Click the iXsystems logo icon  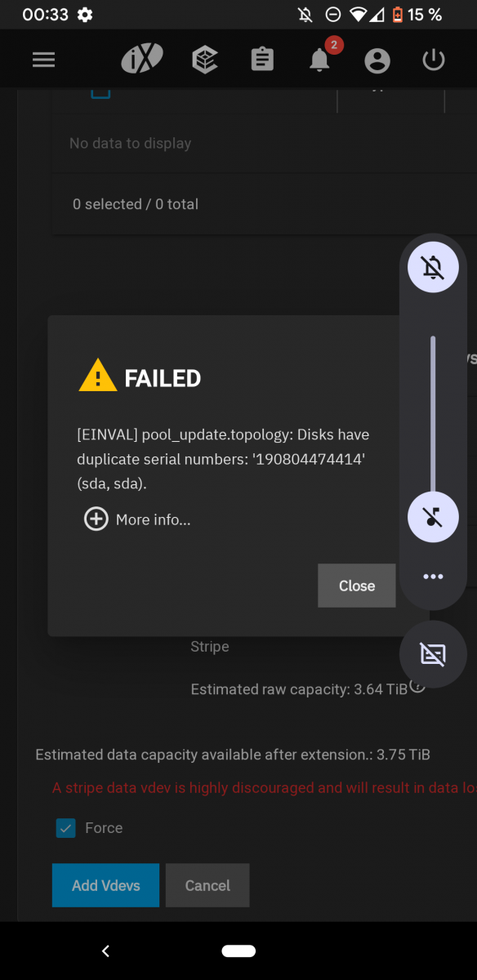(x=142, y=60)
